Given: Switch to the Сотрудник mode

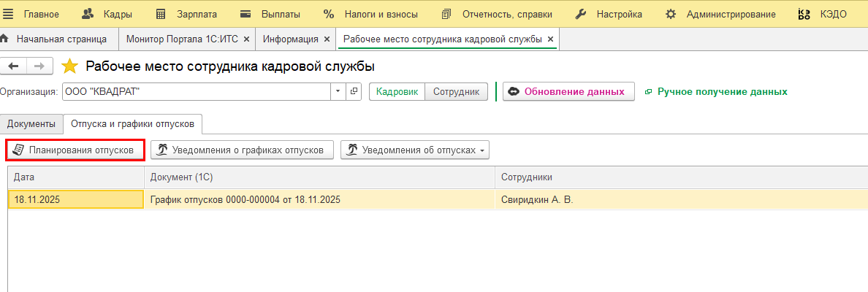Looking at the screenshot, I should tap(456, 91).
